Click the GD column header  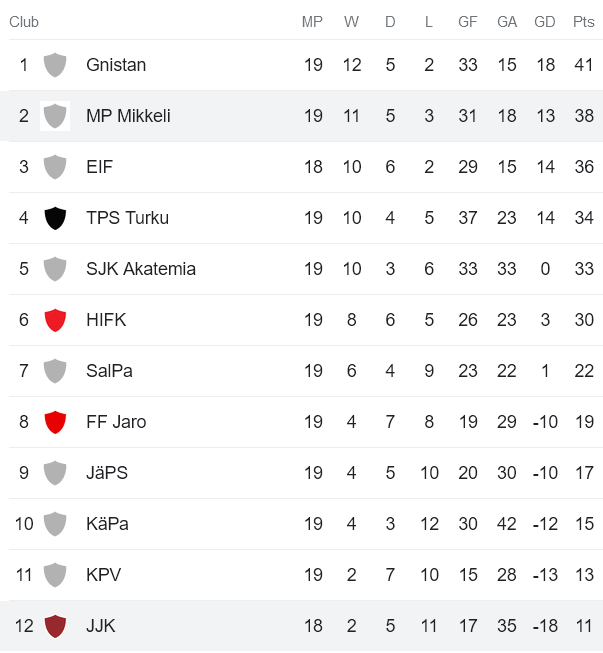[x=545, y=22]
